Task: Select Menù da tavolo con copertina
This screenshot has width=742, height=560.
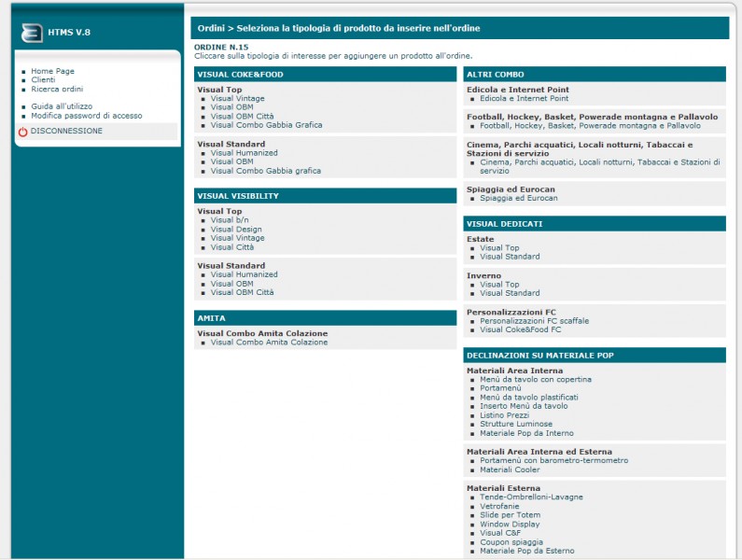Action: (x=536, y=380)
